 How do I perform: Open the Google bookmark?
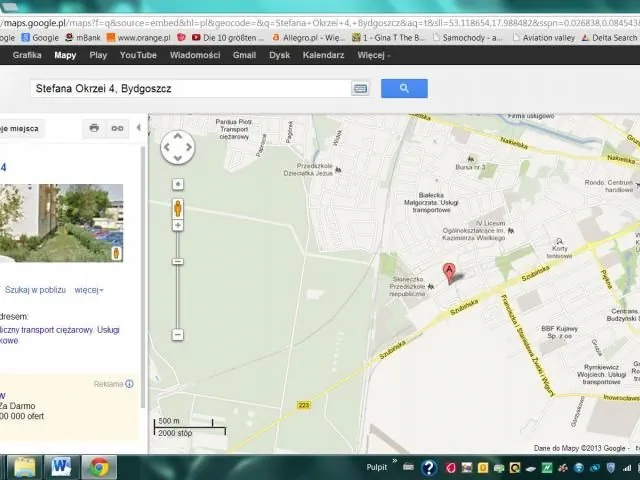(40, 38)
